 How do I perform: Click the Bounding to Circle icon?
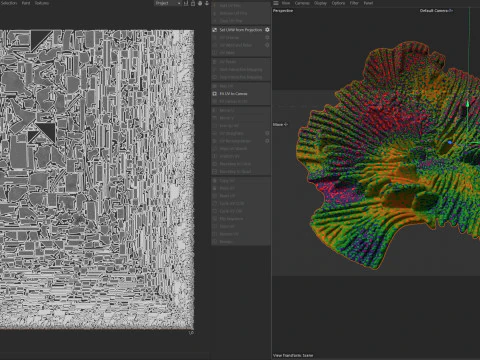point(215,164)
